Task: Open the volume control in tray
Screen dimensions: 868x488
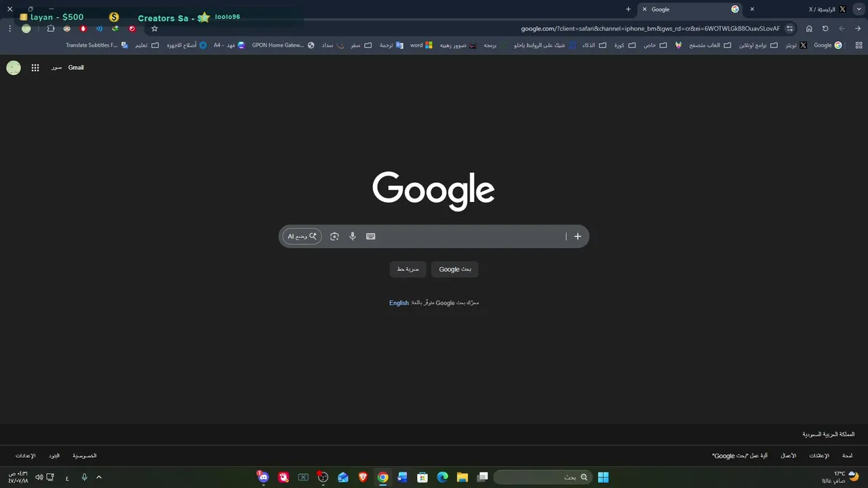Action: click(x=39, y=477)
